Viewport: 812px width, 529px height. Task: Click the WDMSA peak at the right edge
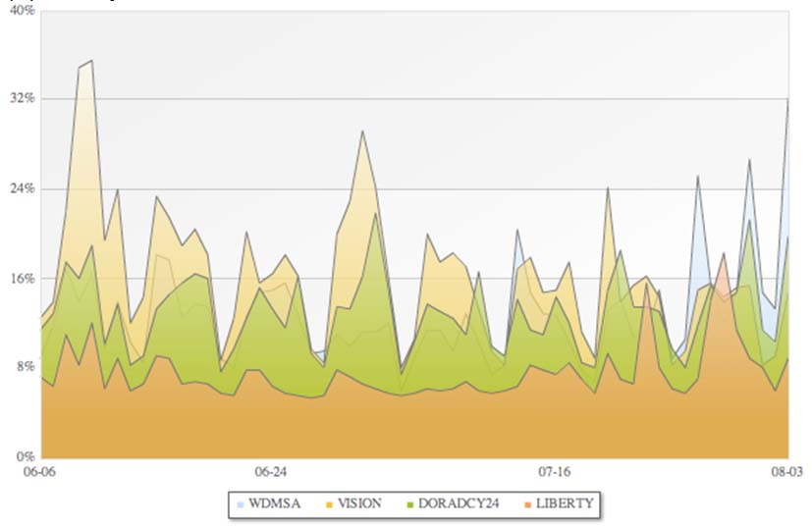tap(787, 100)
